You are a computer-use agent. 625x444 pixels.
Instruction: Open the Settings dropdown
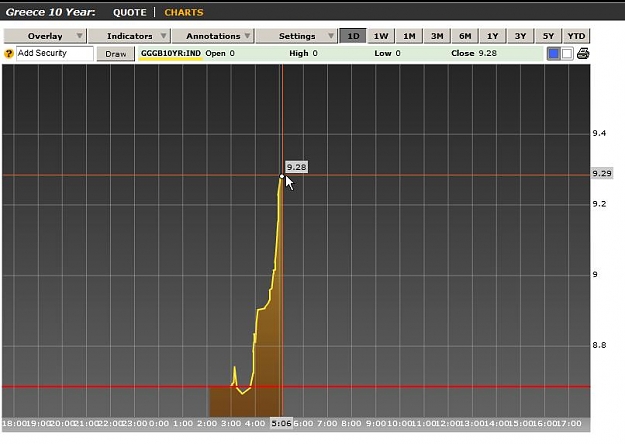pyautogui.click(x=297, y=36)
